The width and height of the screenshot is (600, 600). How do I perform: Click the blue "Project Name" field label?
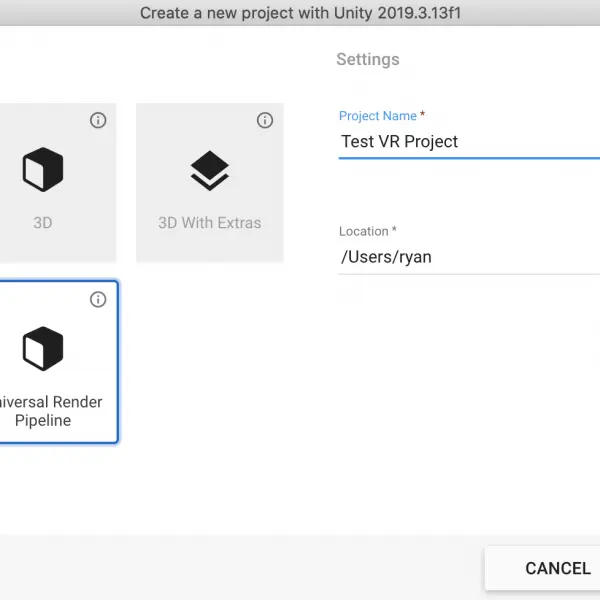[x=378, y=116]
